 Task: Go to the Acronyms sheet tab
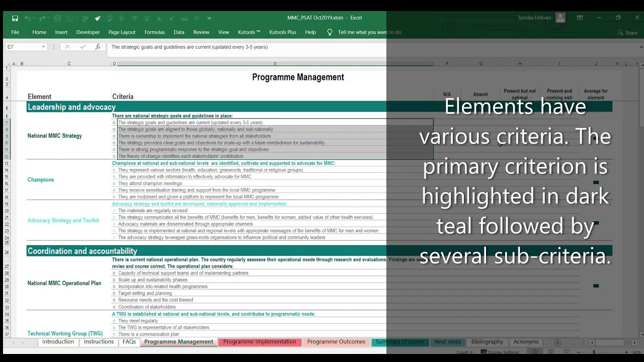click(526, 342)
